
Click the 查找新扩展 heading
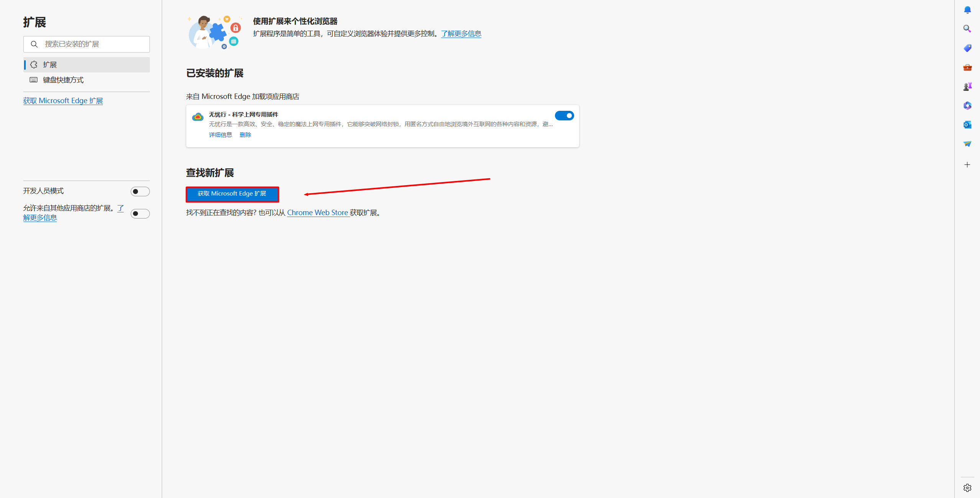tap(210, 173)
